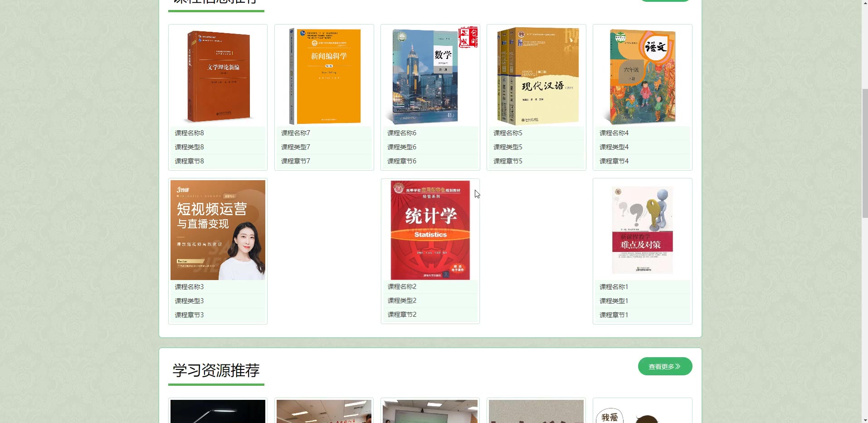Click the text 课程类型8
The width and height of the screenshot is (868, 423).
click(190, 147)
